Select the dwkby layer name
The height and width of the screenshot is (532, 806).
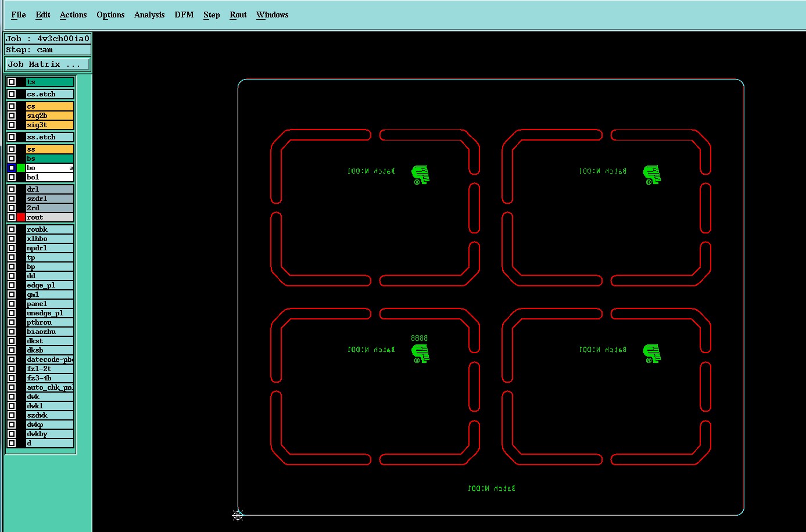tap(50, 434)
